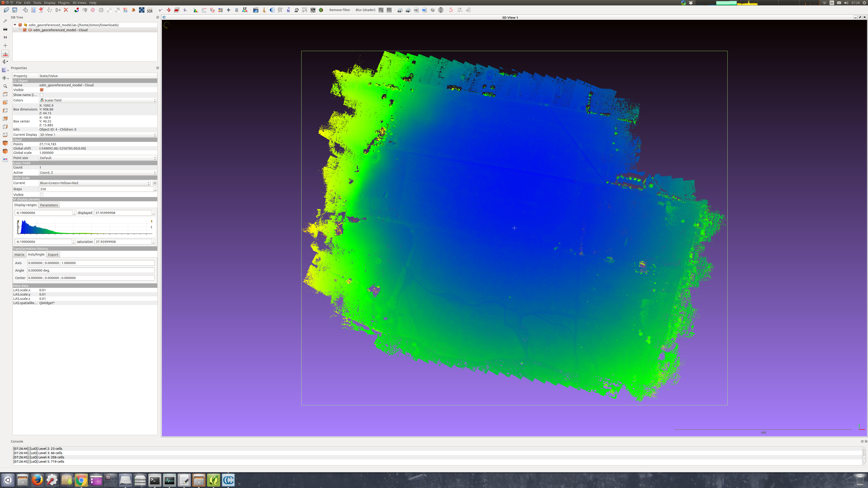Toggle the Color Scale Visible checkbox

click(42, 194)
